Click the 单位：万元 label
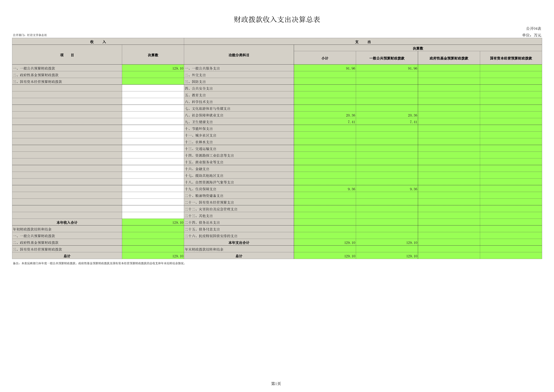 [531, 35]
